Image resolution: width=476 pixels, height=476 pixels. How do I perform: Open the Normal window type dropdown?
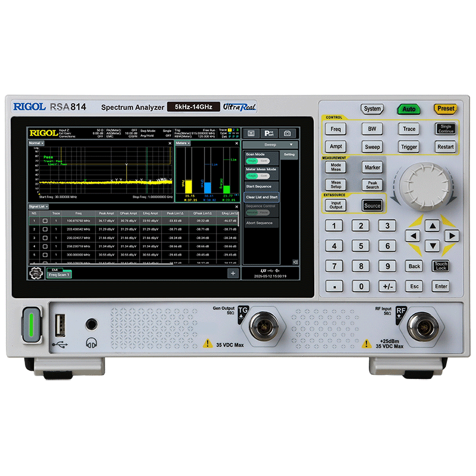pos(36,143)
